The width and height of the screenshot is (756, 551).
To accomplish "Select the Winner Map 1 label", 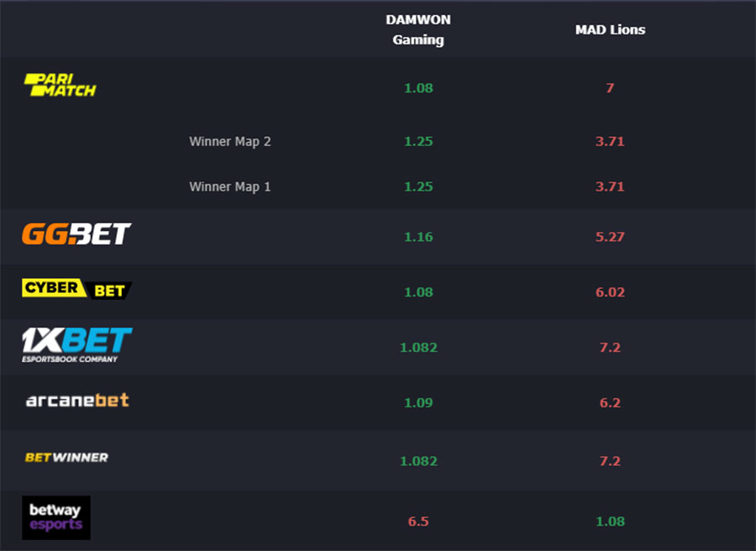I will 230,186.
